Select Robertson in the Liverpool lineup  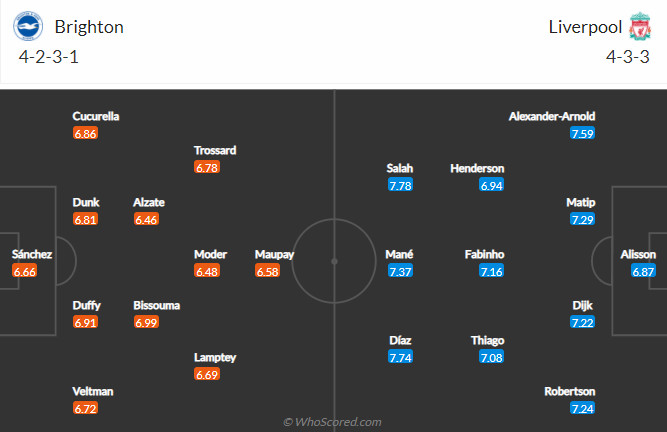570,391
